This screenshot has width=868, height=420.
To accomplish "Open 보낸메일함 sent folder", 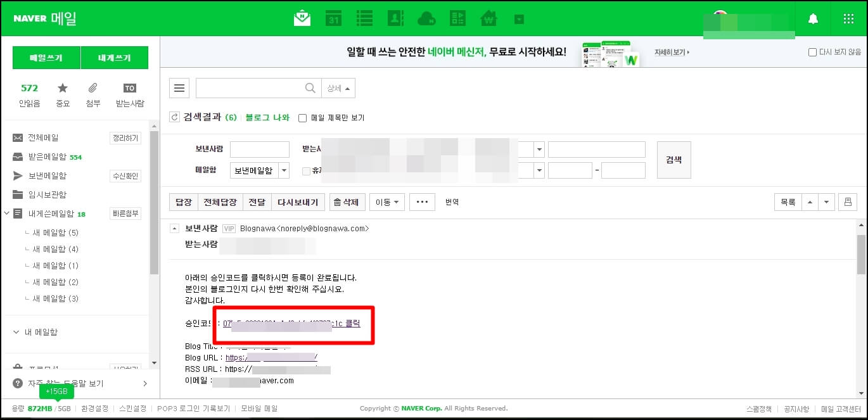I will (47, 175).
